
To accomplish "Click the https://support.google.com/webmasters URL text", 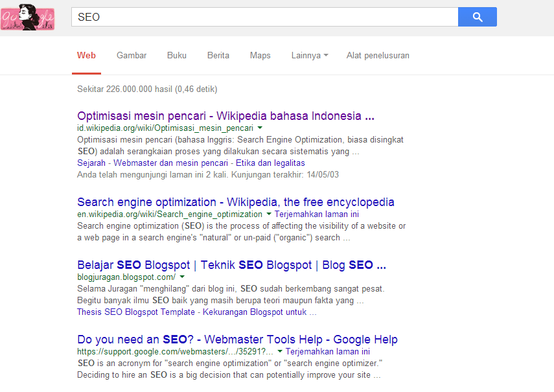I will tap(175, 351).
